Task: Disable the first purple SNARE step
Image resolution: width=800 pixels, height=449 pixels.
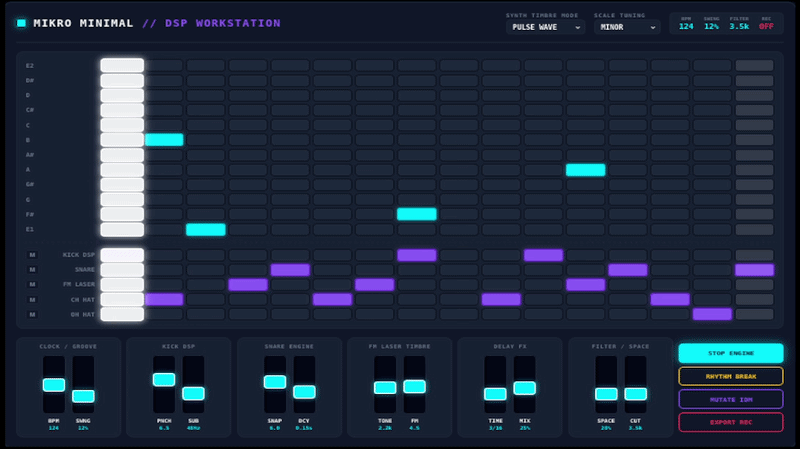Action: click(x=290, y=269)
